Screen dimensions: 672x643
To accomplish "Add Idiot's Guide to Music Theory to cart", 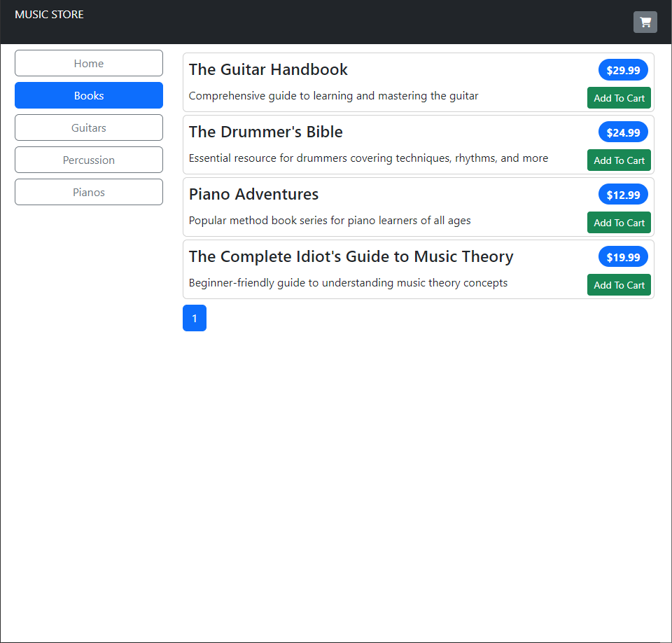I will point(619,285).
